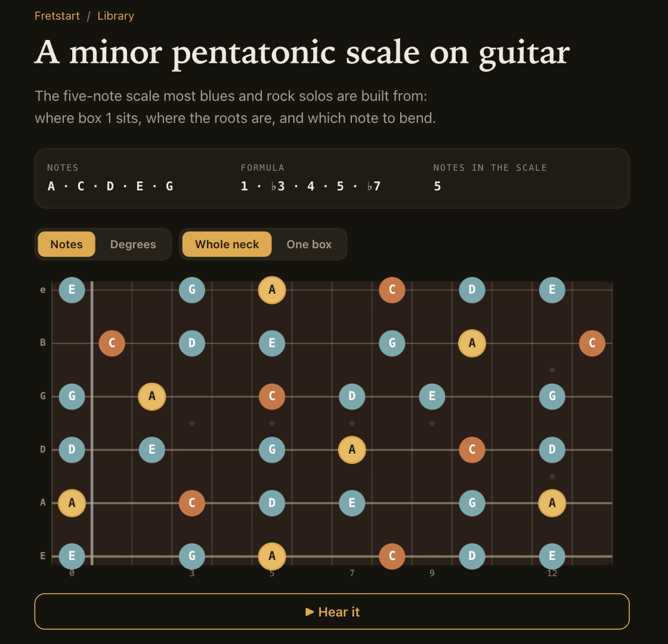Select the C note on D string fret 10
Viewport: 668px width, 644px height.
click(472, 449)
